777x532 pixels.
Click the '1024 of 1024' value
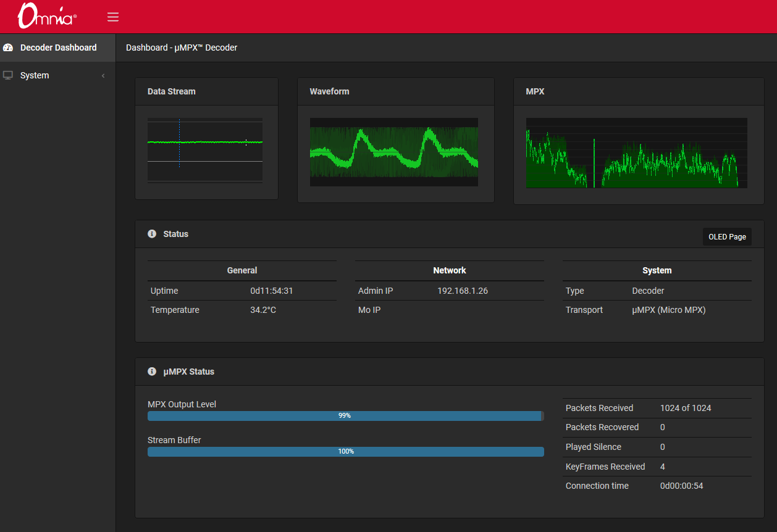(x=686, y=408)
